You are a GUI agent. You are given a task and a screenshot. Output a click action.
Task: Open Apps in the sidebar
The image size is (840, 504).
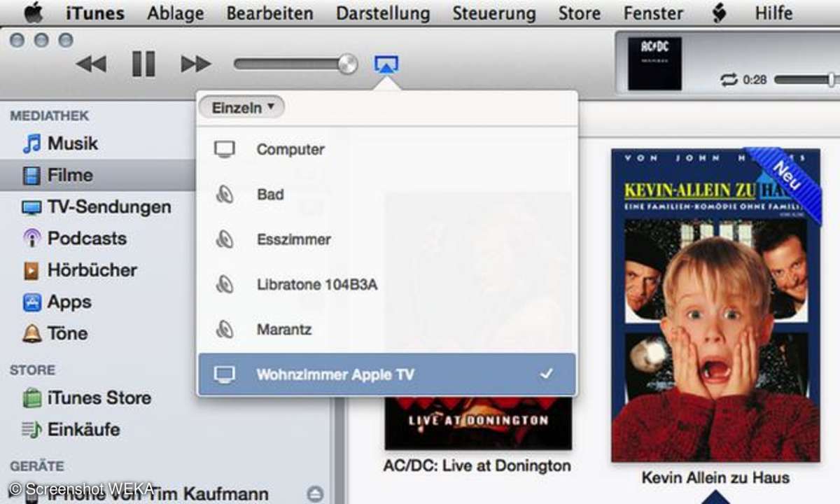[98, 302]
